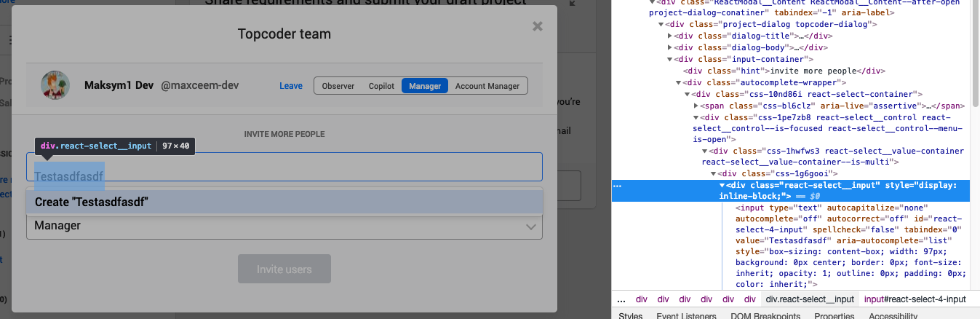The height and width of the screenshot is (319, 980).
Task: Collapse the highlighted react-select__input node
Action: (722, 185)
